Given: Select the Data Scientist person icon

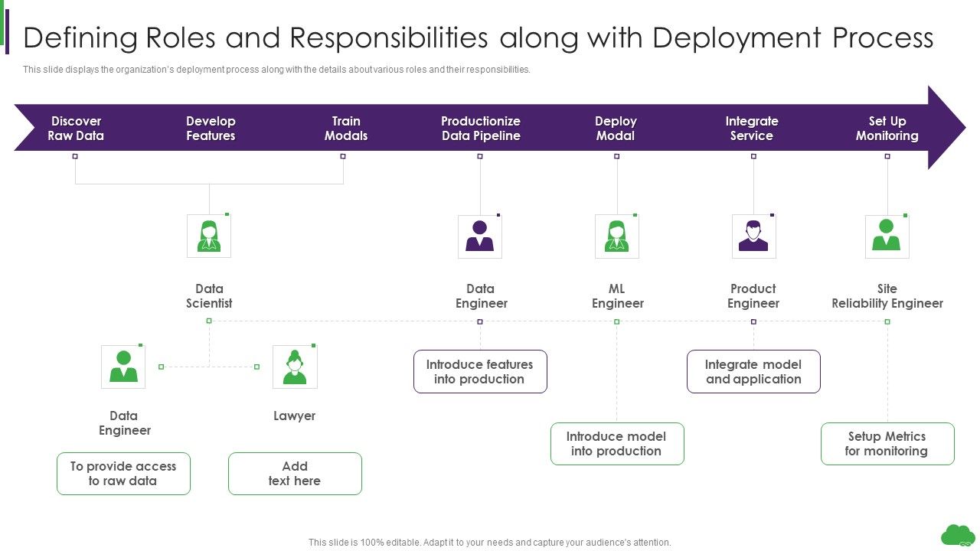Looking at the screenshot, I should [x=209, y=236].
